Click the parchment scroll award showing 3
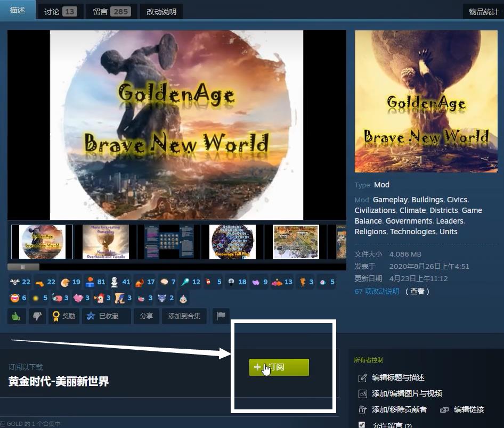Screen dimensions: 504x428 point(123,298)
